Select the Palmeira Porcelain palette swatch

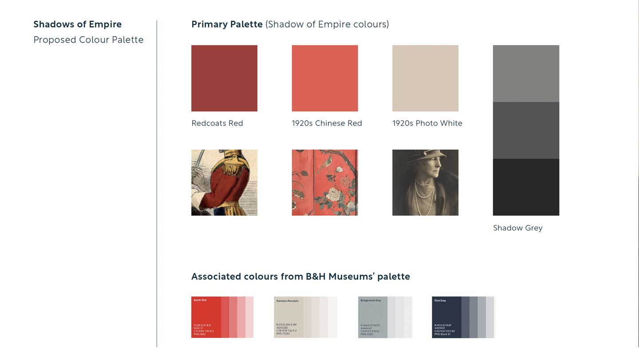[288, 317]
